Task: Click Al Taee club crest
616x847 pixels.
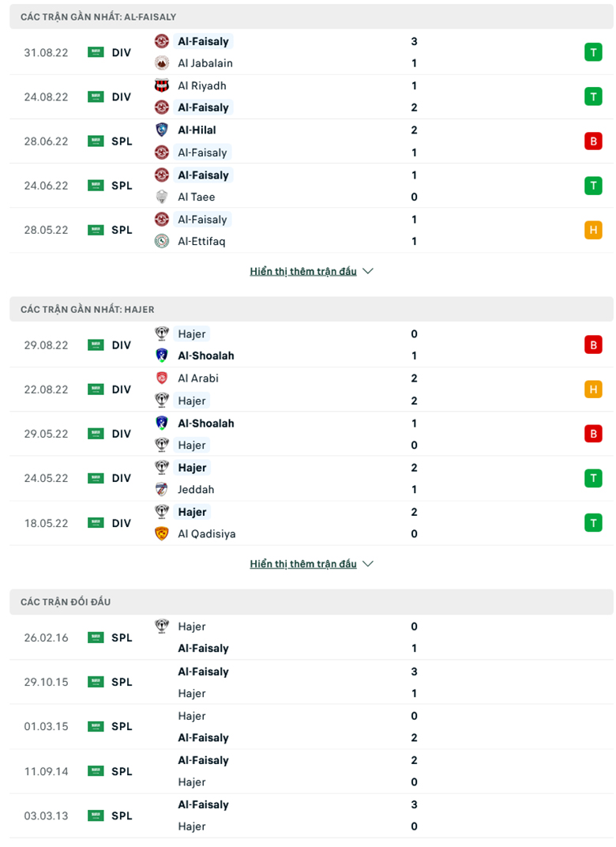Action: point(162,198)
